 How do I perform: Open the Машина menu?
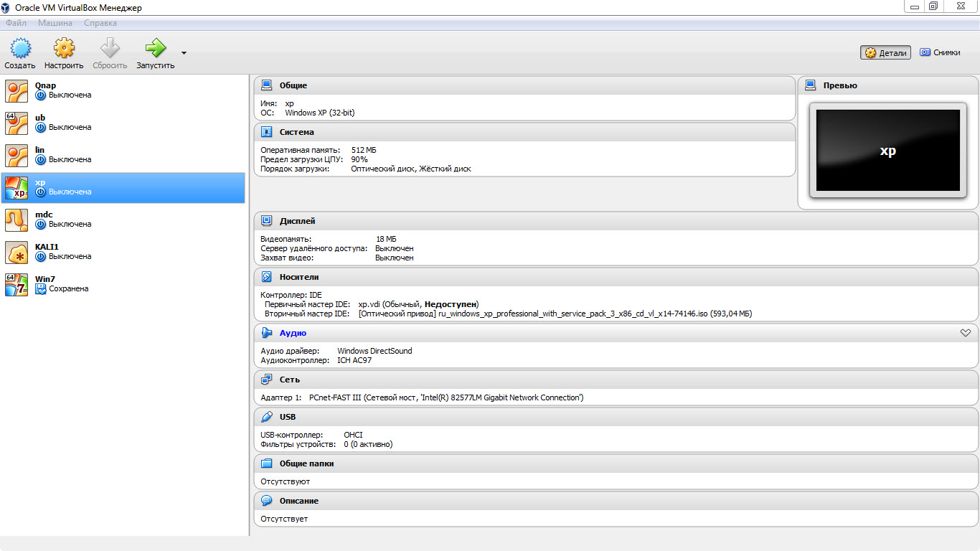pos(55,23)
